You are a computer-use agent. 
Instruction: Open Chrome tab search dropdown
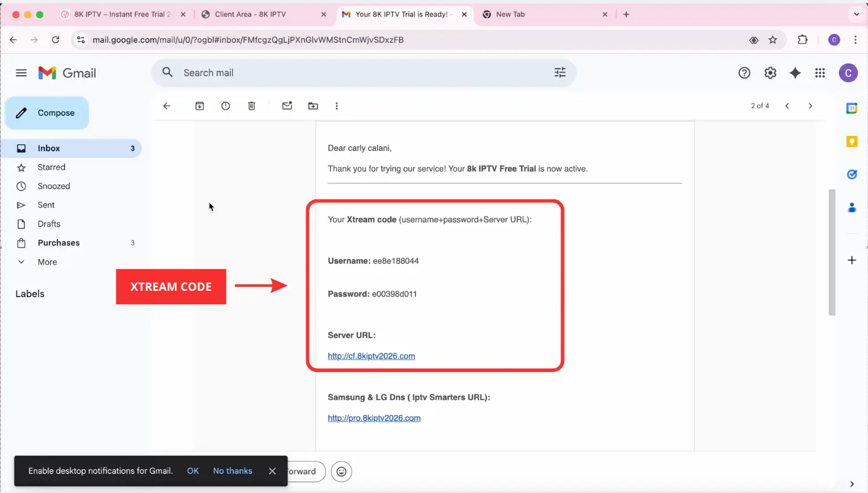coord(857,14)
